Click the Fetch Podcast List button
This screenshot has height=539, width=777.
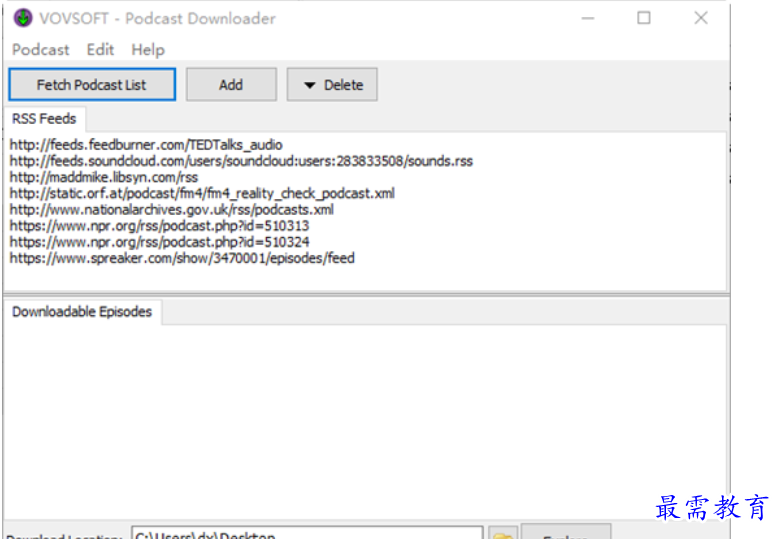[92, 85]
